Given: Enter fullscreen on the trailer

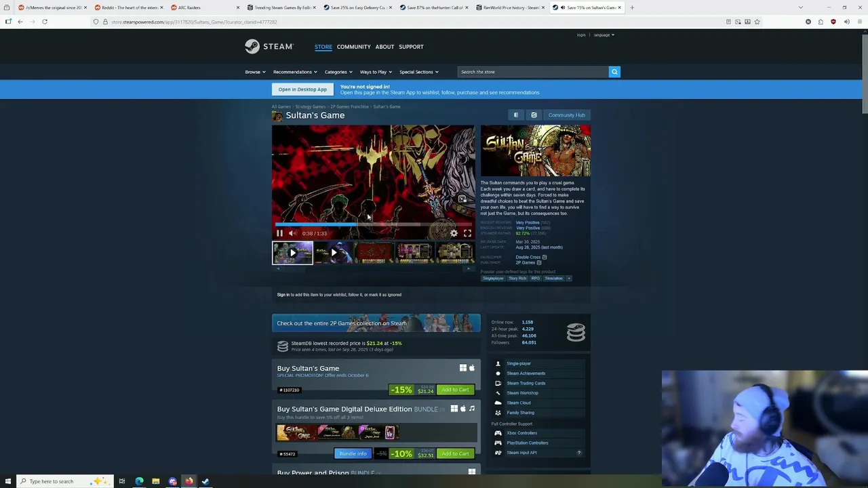Looking at the screenshot, I should click(x=467, y=233).
